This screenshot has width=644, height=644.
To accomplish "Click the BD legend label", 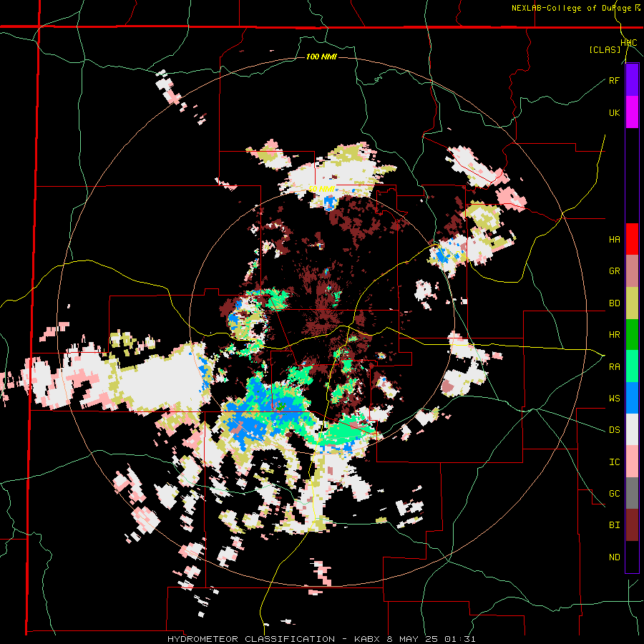I will click(614, 303).
